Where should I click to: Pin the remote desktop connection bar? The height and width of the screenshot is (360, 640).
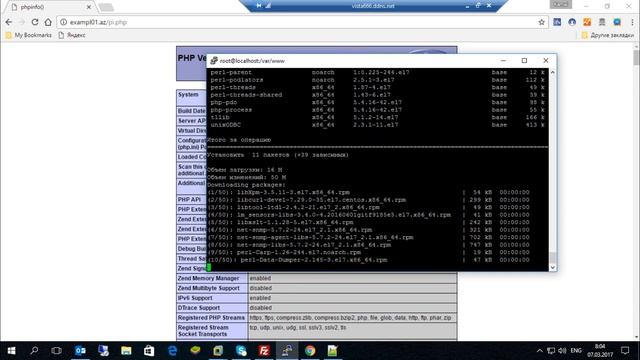(x=259, y=6)
